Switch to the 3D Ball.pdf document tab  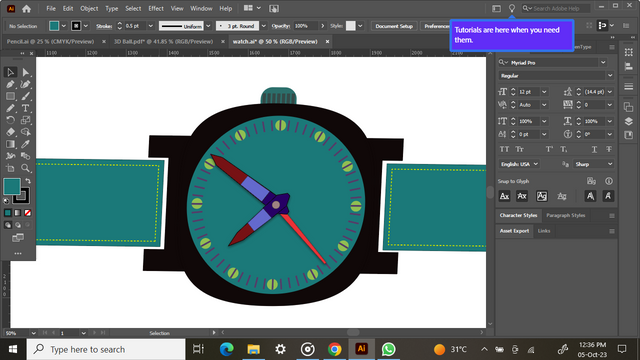[x=164, y=42]
